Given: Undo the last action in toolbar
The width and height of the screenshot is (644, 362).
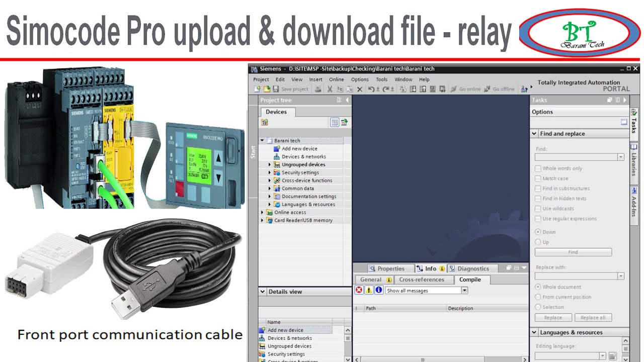Looking at the screenshot, I should 371,89.
